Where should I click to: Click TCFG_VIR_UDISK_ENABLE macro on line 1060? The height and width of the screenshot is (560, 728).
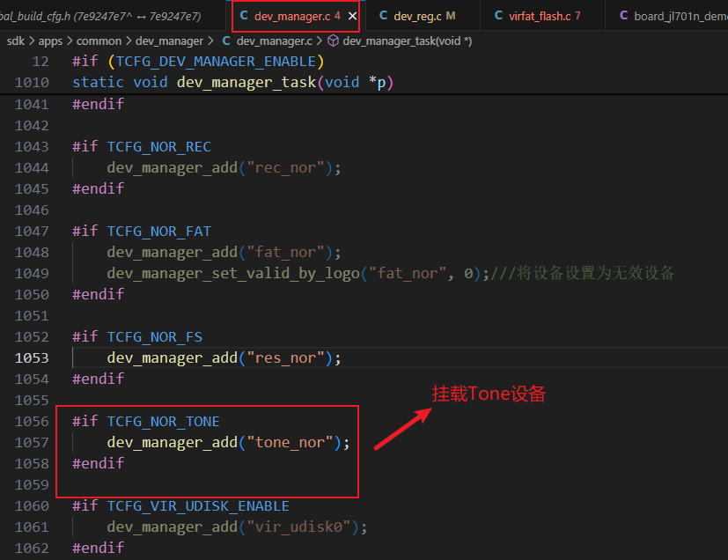(198, 506)
